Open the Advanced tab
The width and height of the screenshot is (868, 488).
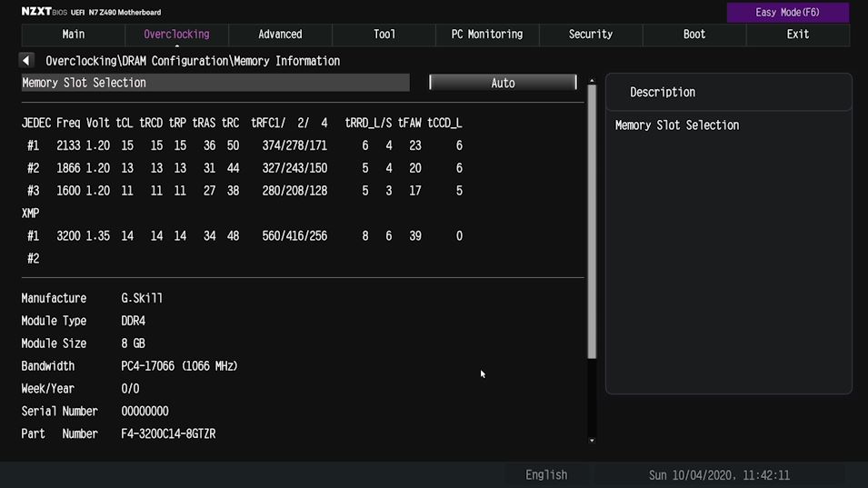click(280, 35)
